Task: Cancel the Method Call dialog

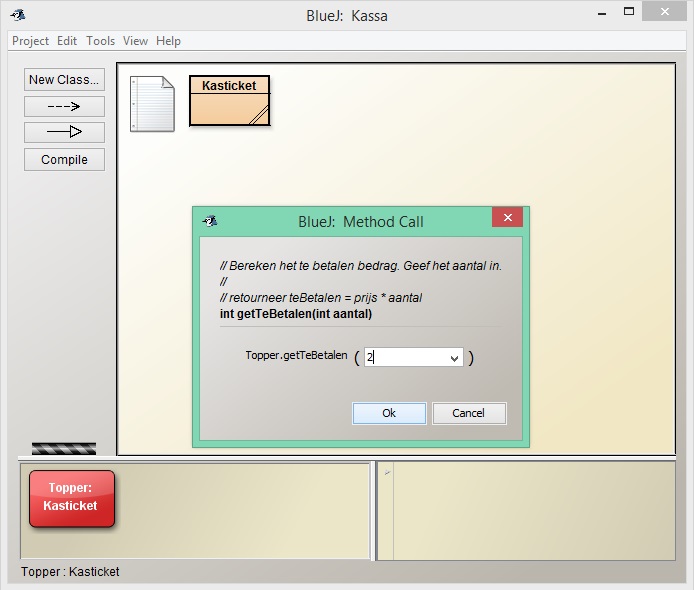Action: point(469,413)
